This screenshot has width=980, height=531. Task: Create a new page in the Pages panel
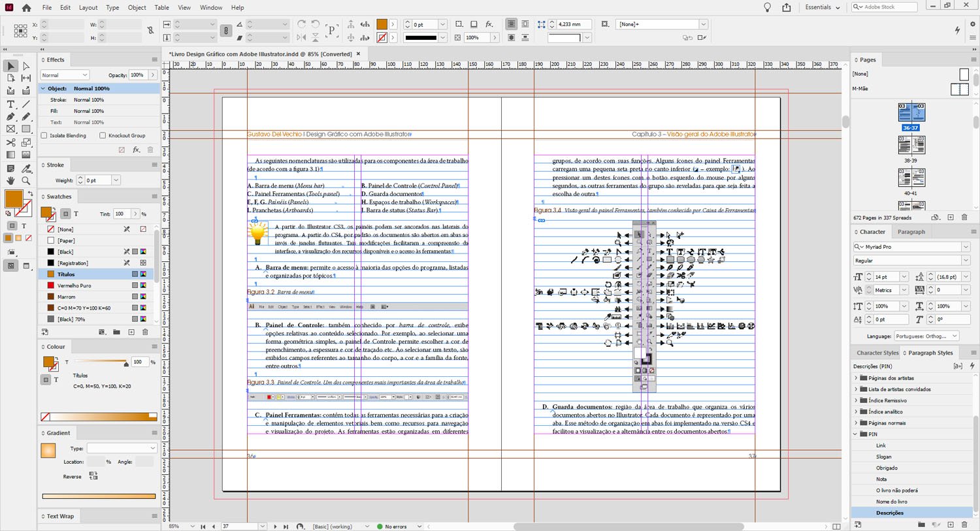point(951,217)
